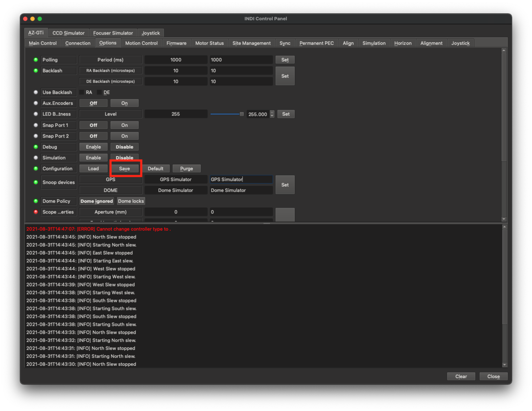532x411 pixels.
Task: Click the LED brightness value field 255.000
Action: click(258, 114)
